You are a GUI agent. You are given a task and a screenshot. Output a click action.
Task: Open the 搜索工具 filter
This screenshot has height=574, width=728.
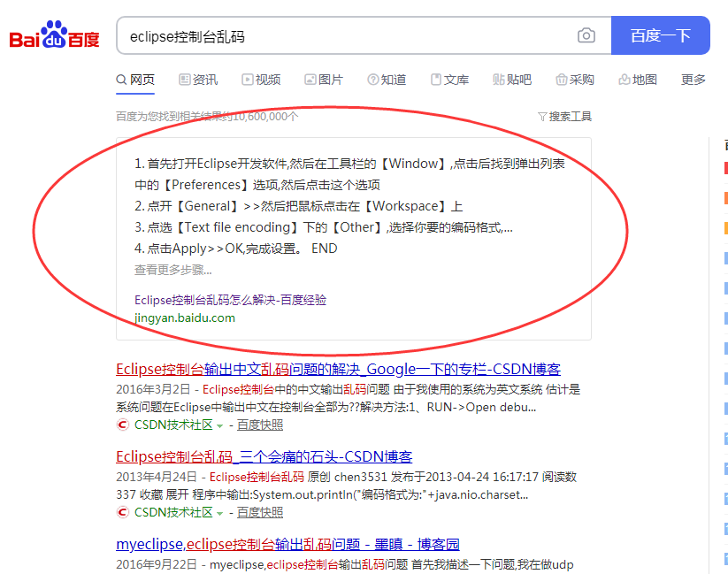pyautogui.click(x=564, y=117)
